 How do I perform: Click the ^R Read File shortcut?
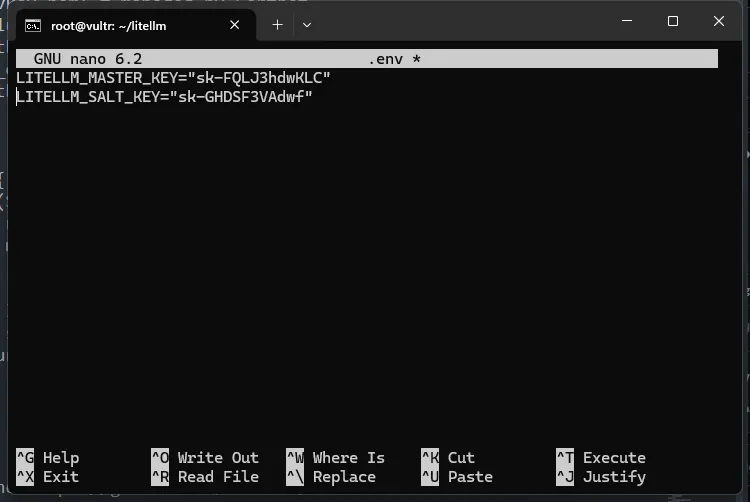pos(205,477)
